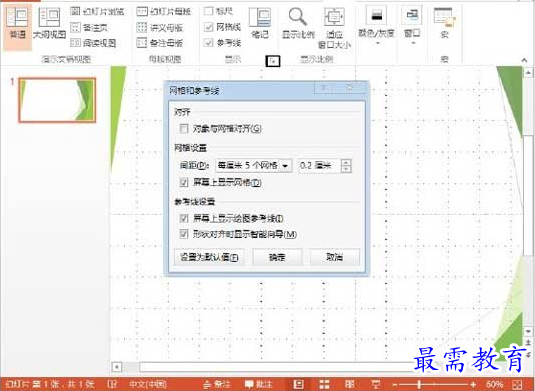Viewport: 535px width, 391px height.
Task: Click the next slide double-arrow button
Action: tap(528, 355)
